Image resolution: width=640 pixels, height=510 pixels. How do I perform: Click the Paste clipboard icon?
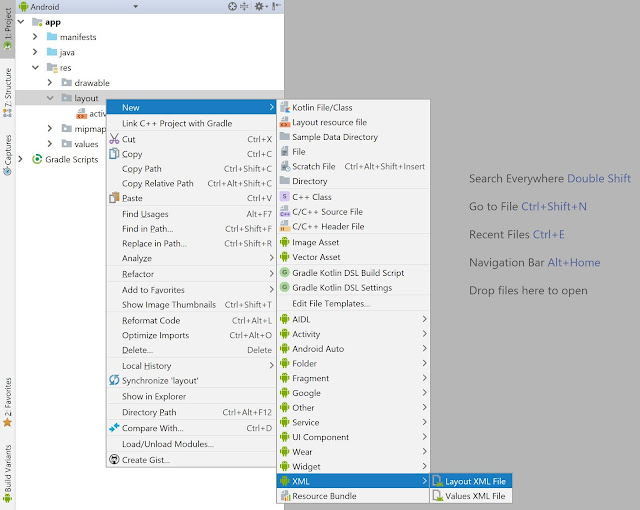114,198
